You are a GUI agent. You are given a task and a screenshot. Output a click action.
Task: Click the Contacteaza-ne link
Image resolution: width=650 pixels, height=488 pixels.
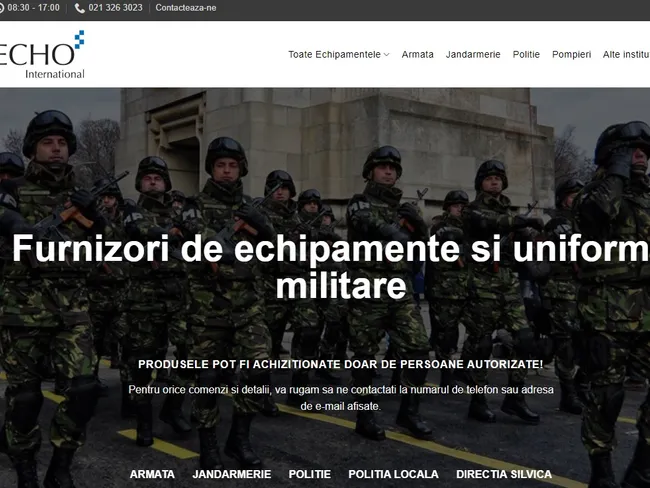tap(185, 8)
